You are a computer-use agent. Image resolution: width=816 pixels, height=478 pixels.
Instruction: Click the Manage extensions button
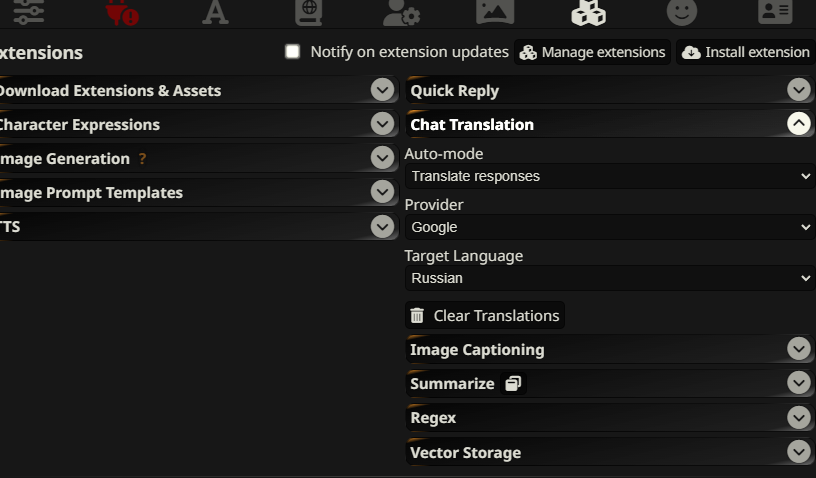[592, 52]
